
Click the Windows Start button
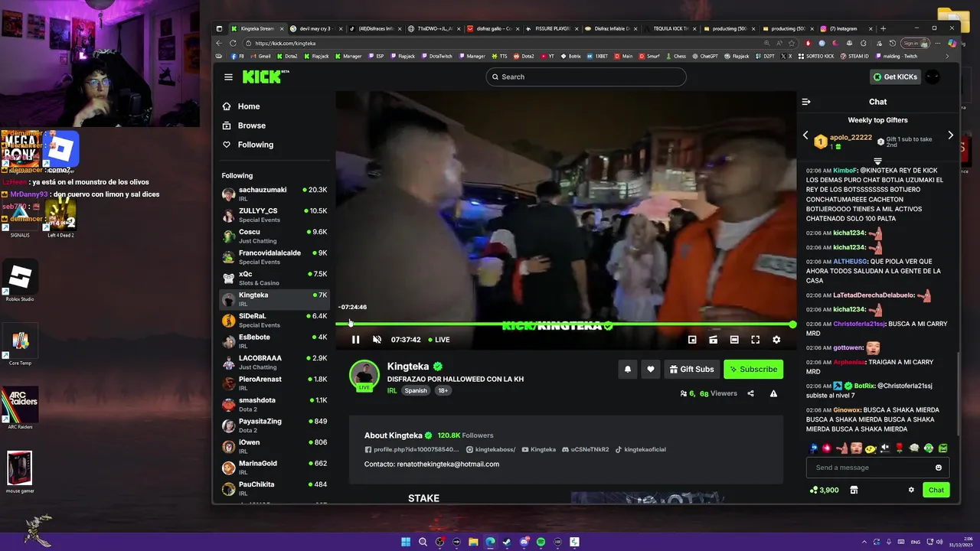(x=406, y=542)
